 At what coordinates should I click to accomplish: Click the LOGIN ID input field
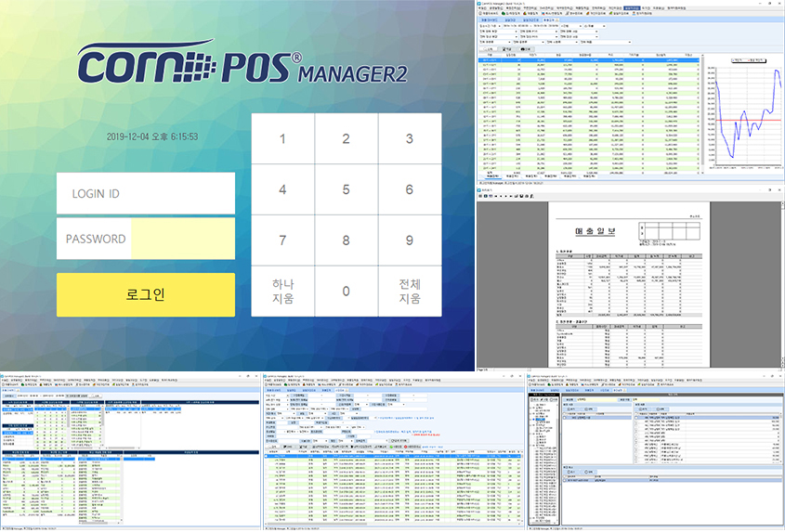146,193
